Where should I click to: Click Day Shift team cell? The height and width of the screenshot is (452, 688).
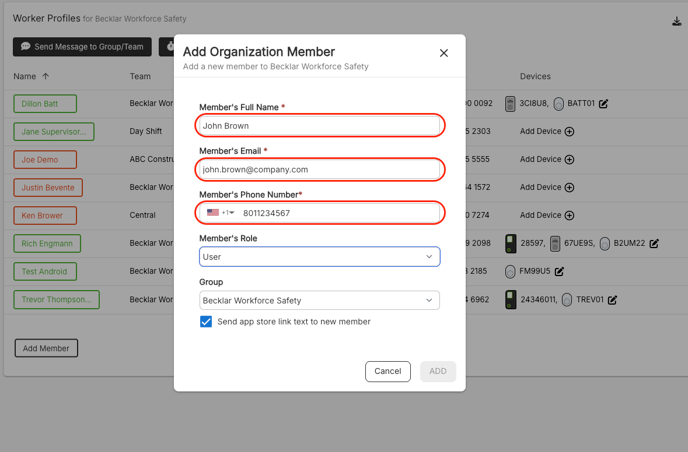pyautogui.click(x=146, y=131)
